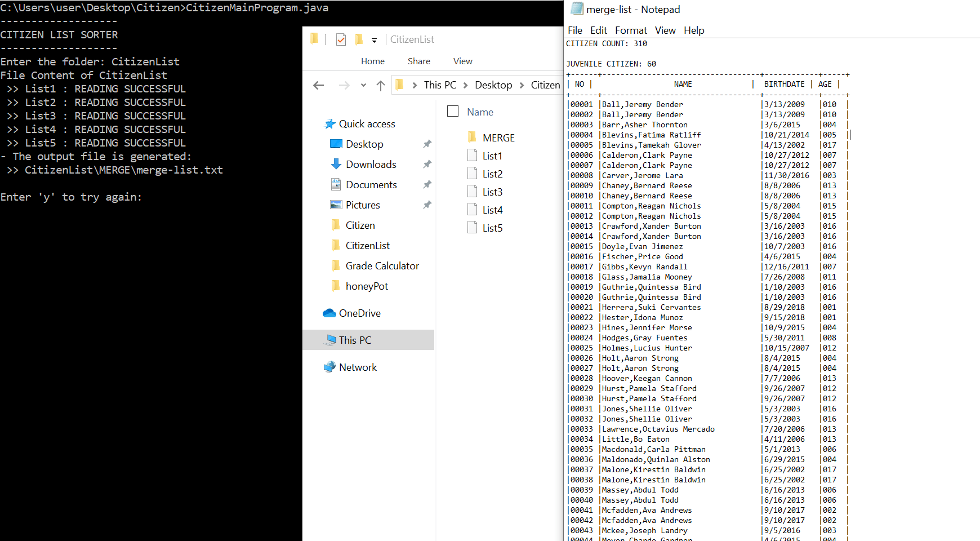Click the List4 file icon
The image size is (980, 541).
tap(472, 210)
